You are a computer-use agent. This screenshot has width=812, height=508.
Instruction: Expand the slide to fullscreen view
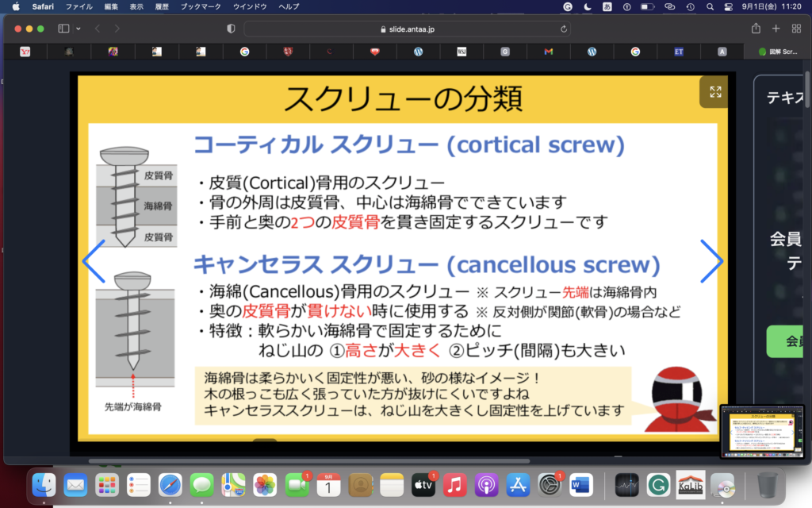(714, 92)
